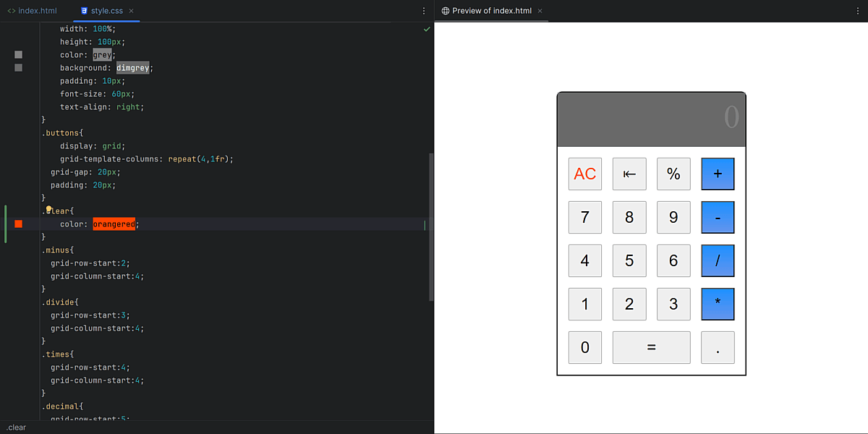Image resolution: width=868 pixels, height=434 pixels.
Task: Click the .divide selector line
Action: [60, 302]
